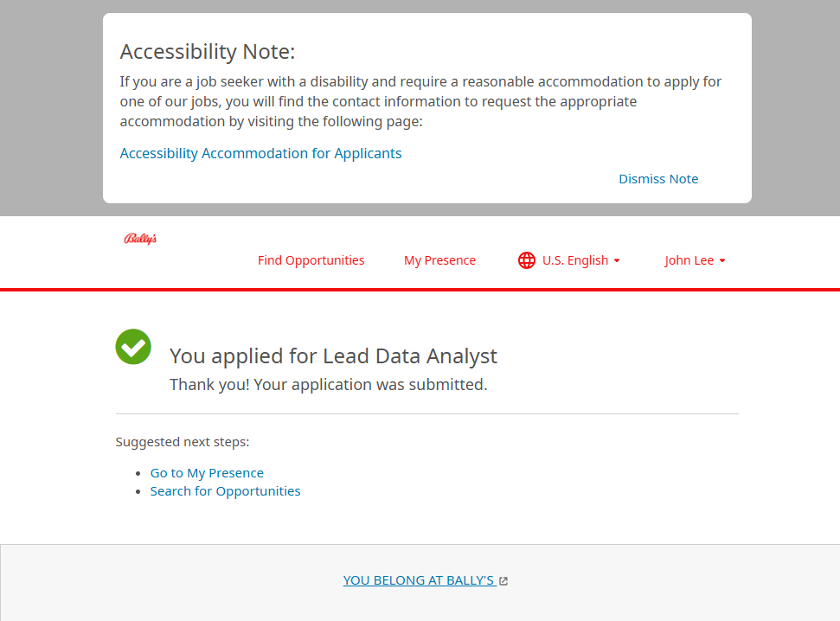The height and width of the screenshot is (621, 840).
Task: Click the Search for Opportunities link
Action: tap(225, 491)
